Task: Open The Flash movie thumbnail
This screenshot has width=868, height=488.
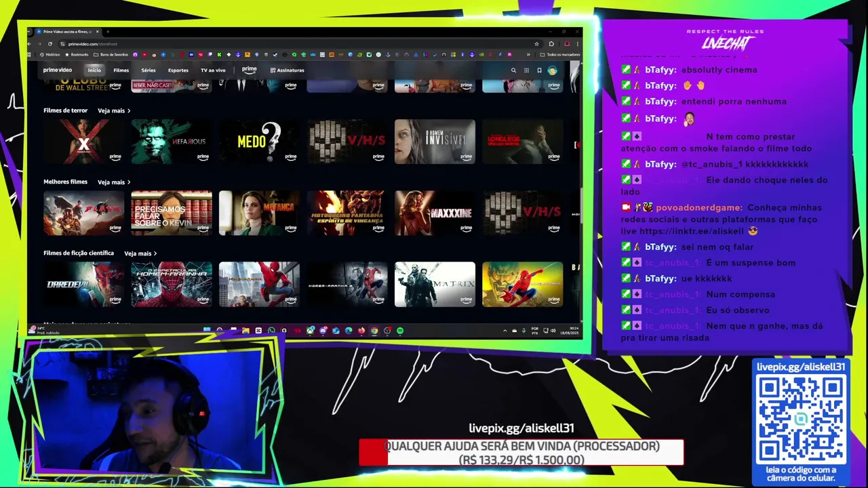Action: tap(84, 213)
